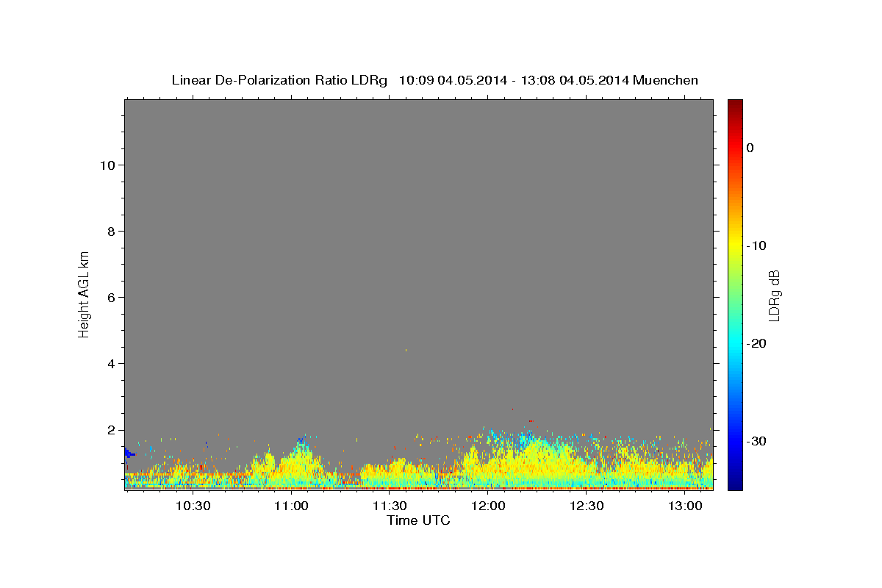Click the colorbar value '-30'
Screen dimensions: 882x588
coord(757,441)
